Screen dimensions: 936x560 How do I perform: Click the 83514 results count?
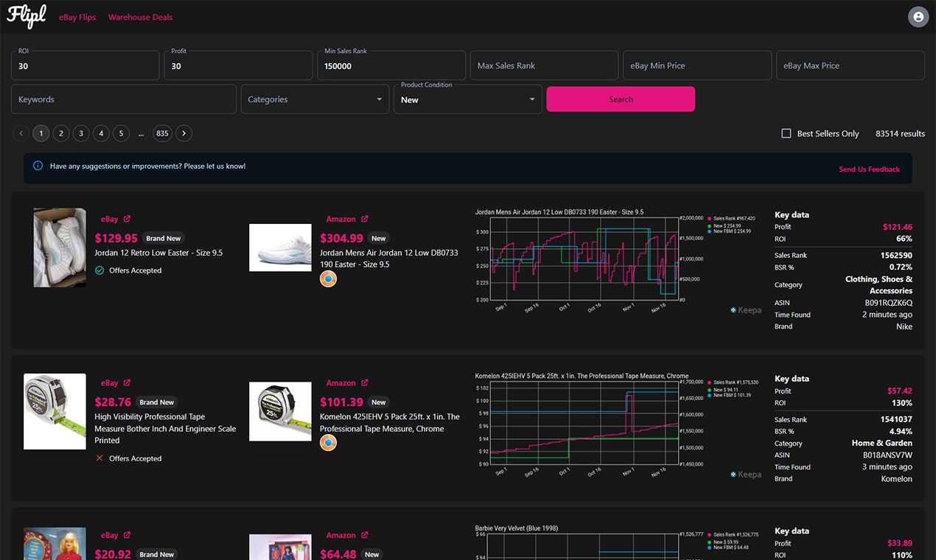(x=900, y=133)
